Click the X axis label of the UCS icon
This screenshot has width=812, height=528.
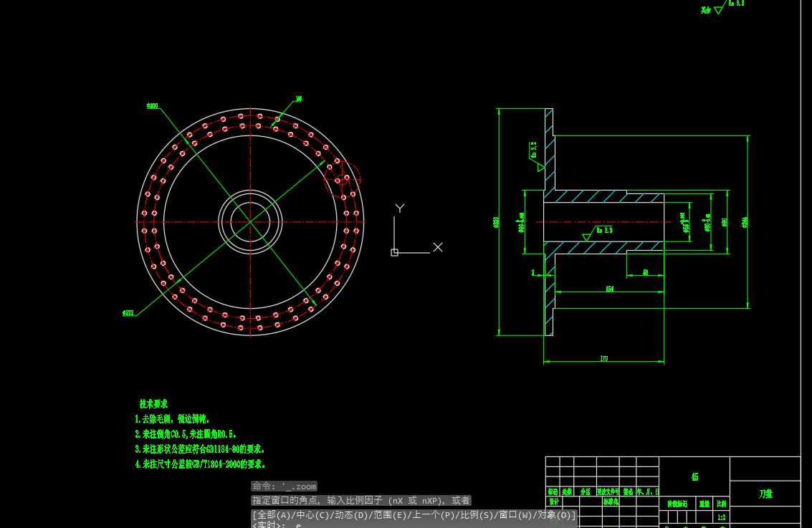pyautogui.click(x=438, y=247)
